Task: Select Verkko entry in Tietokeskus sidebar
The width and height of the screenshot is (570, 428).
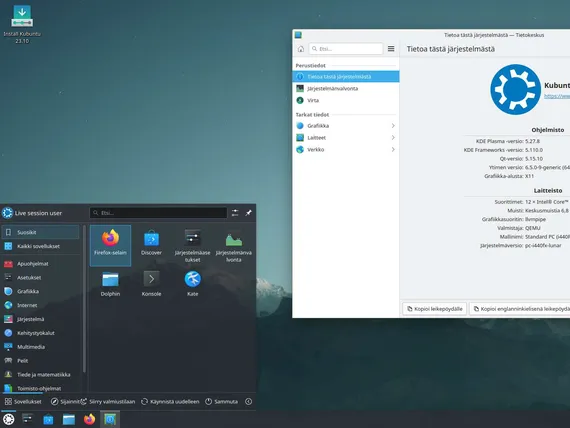Action: click(346, 149)
